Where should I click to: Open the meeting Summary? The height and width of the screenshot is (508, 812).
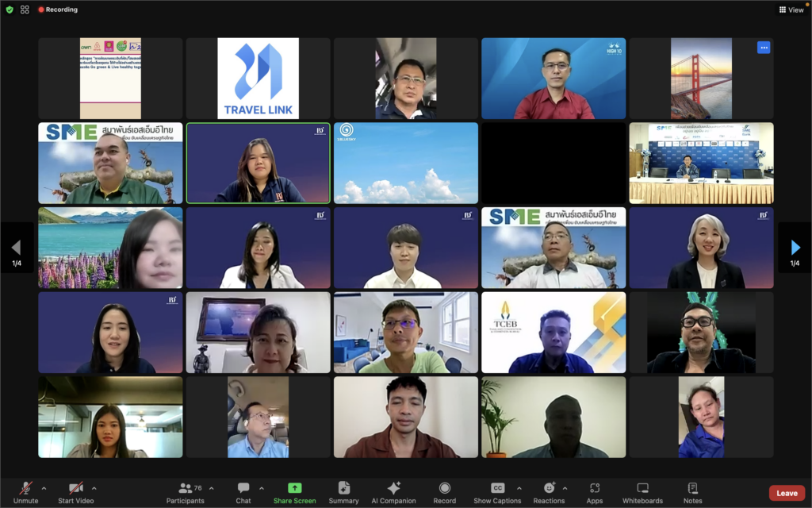(343, 492)
